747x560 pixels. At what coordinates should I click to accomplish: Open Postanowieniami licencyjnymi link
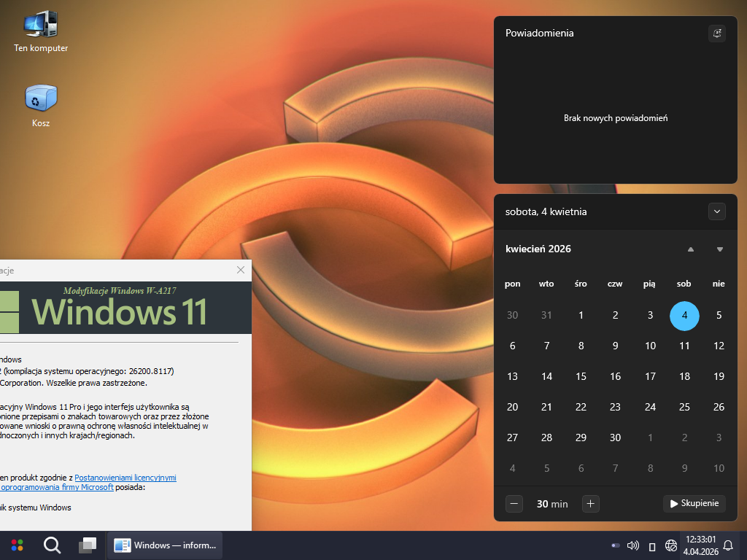tap(125, 478)
